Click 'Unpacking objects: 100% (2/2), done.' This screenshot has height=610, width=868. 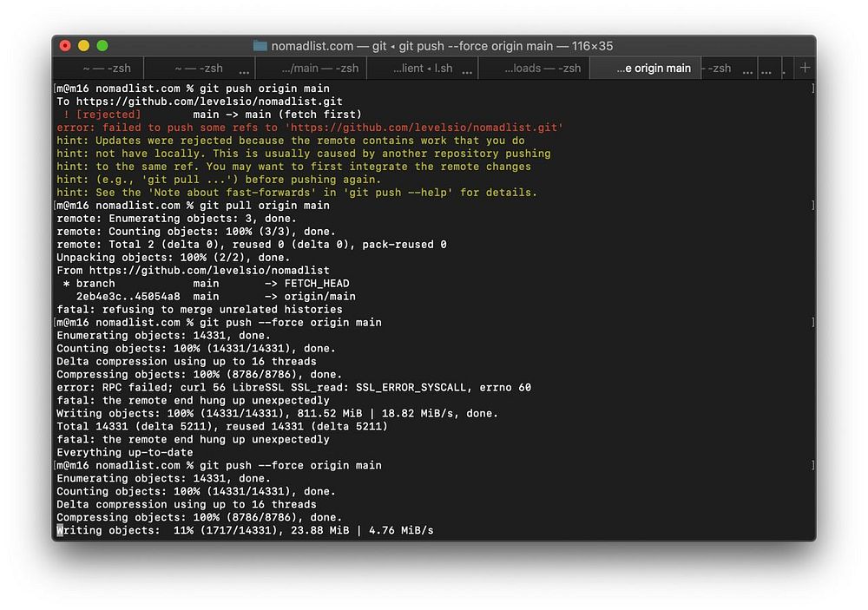tap(174, 258)
